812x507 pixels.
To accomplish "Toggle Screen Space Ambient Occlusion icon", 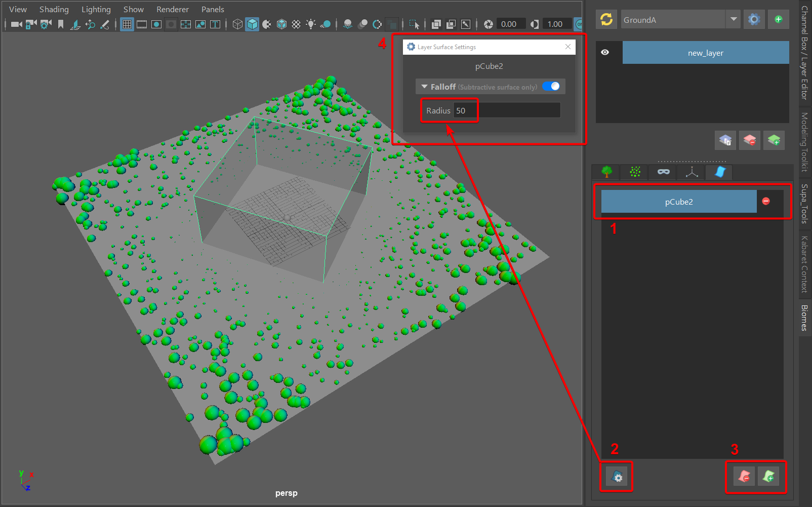I will pyautogui.click(x=348, y=24).
